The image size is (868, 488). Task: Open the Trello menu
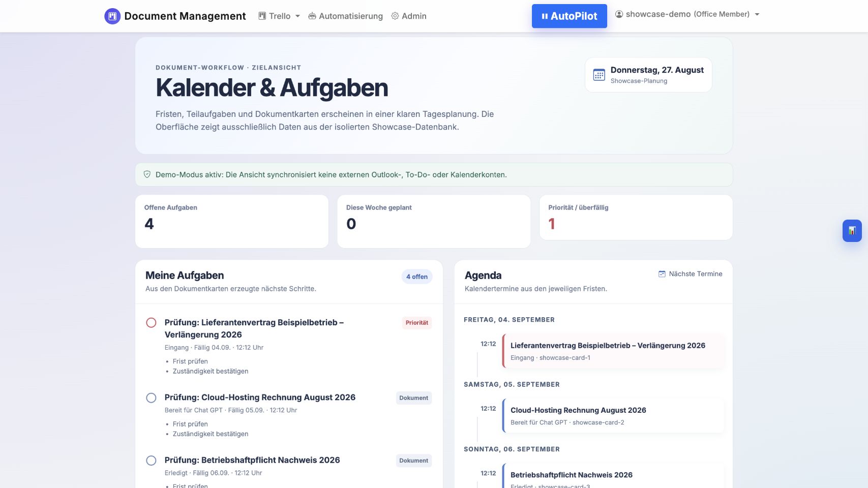click(279, 16)
